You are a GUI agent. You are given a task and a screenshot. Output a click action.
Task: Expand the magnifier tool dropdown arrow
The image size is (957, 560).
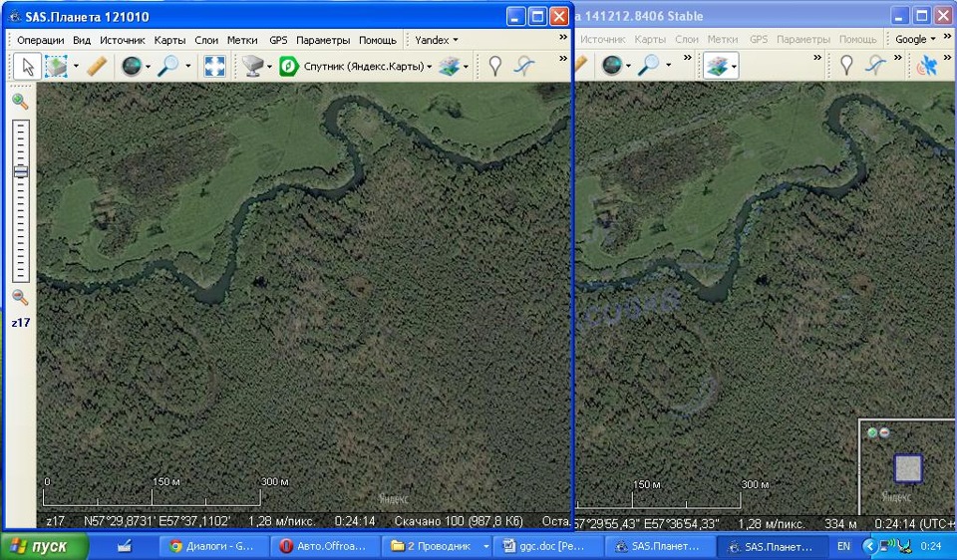tap(188, 66)
